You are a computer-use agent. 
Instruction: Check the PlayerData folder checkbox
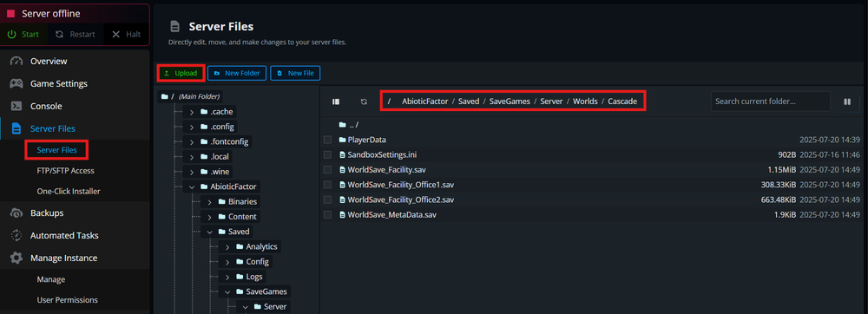tap(328, 140)
